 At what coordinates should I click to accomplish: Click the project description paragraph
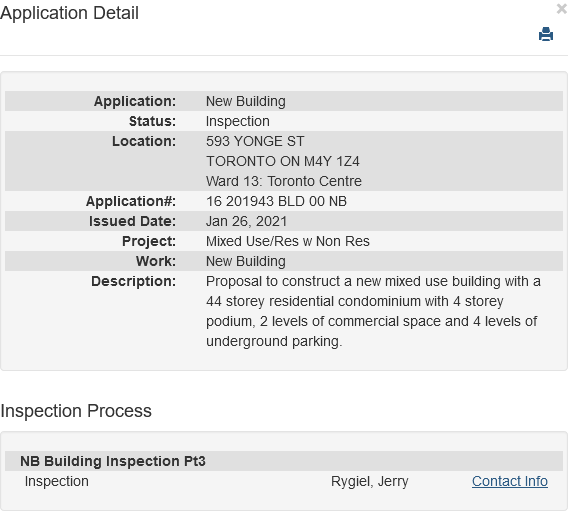373,311
